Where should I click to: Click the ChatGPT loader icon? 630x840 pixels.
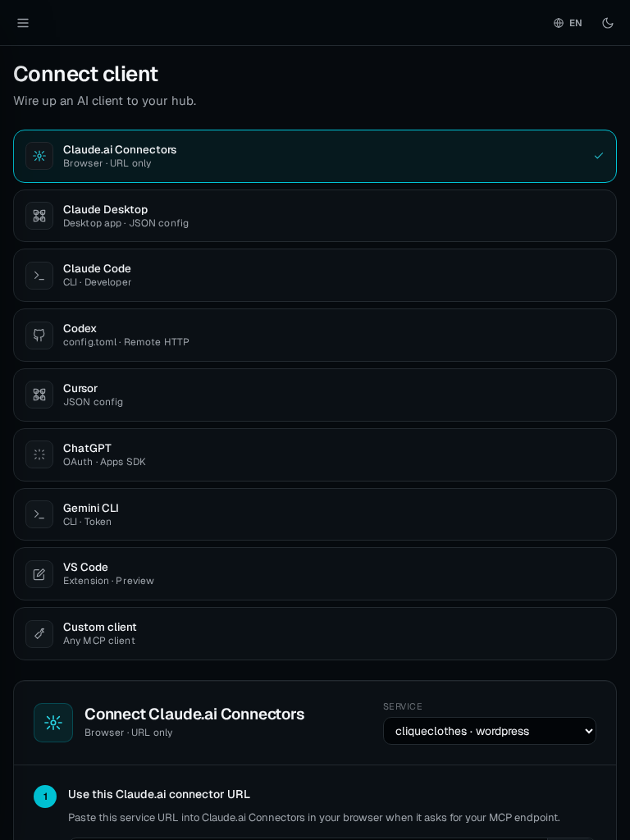(x=39, y=454)
